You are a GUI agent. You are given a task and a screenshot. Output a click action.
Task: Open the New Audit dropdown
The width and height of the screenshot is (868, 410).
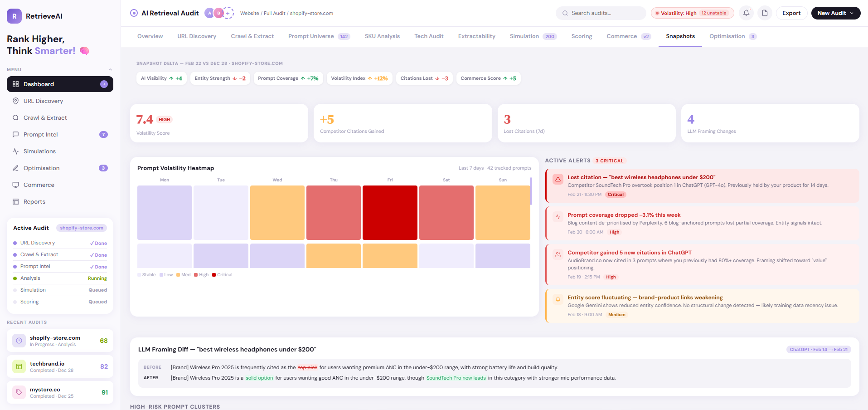point(835,13)
